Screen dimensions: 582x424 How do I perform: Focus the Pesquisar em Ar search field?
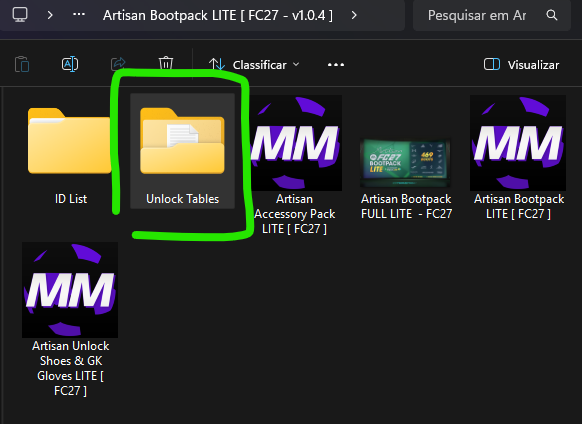[x=492, y=15]
